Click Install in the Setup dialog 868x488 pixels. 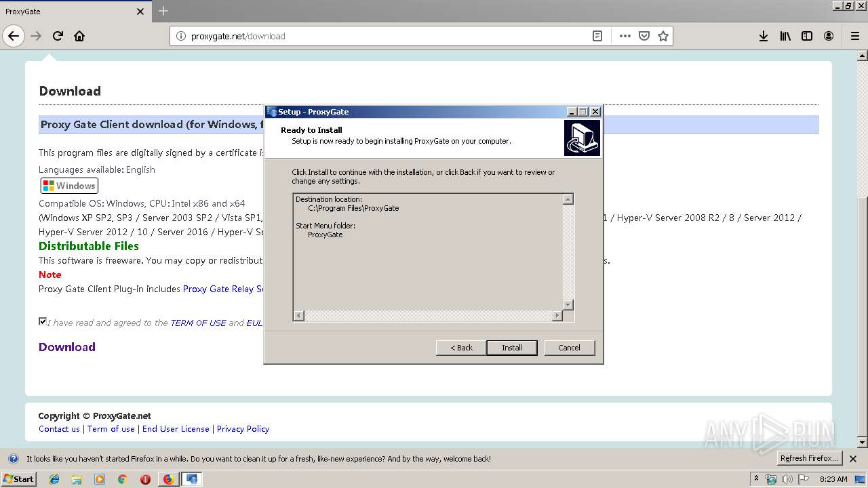pyautogui.click(x=512, y=348)
